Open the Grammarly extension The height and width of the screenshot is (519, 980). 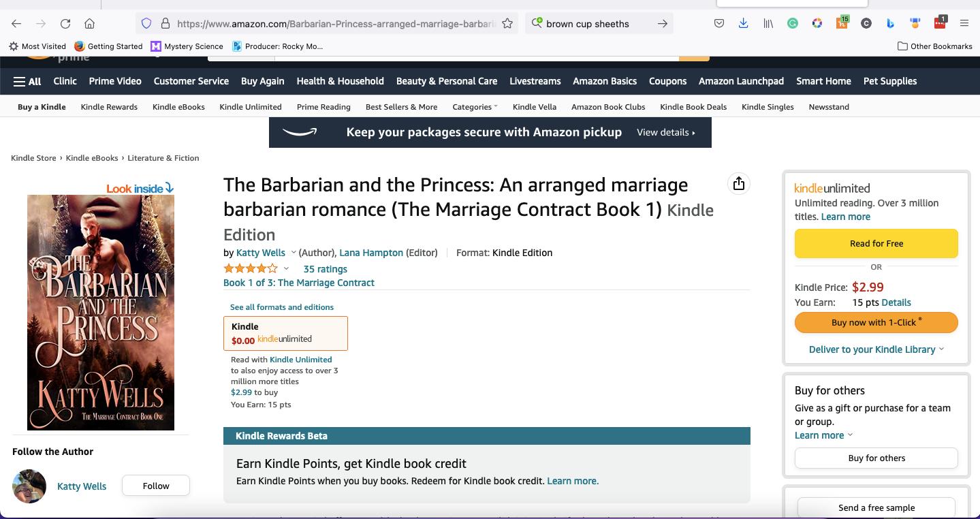click(793, 23)
